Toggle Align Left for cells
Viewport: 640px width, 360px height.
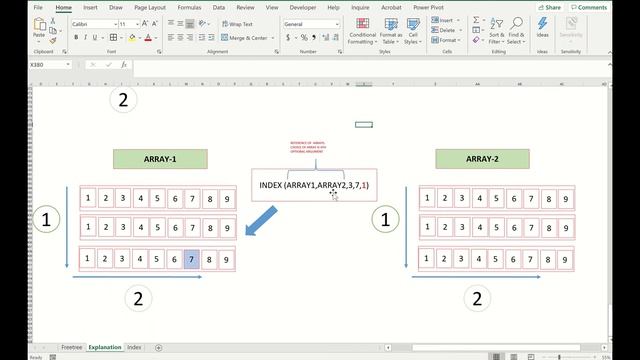(x=171, y=38)
